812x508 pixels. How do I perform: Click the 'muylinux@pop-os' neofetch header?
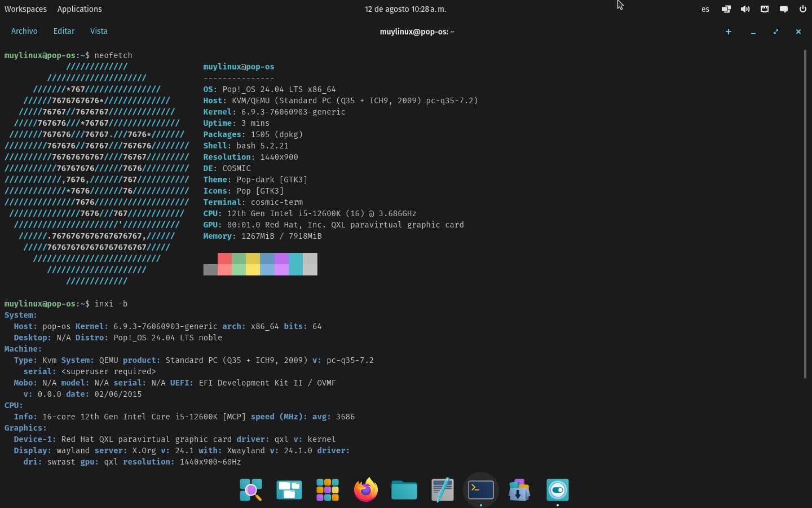click(x=239, y=67)
